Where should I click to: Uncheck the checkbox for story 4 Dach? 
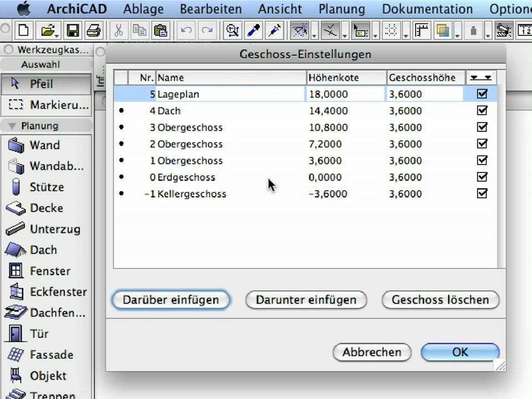click(482, 110)
